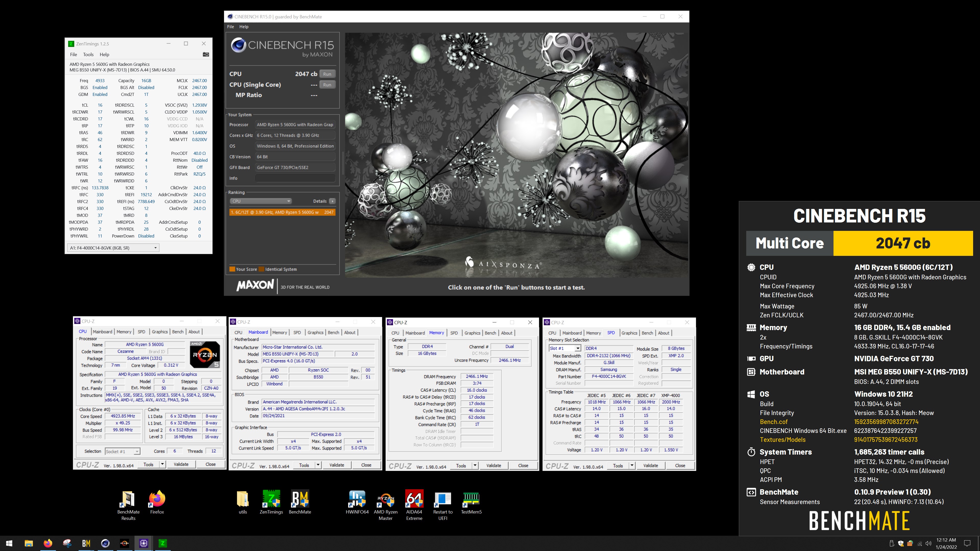
Task: Open notification center icon
Action: click(967, 543)
